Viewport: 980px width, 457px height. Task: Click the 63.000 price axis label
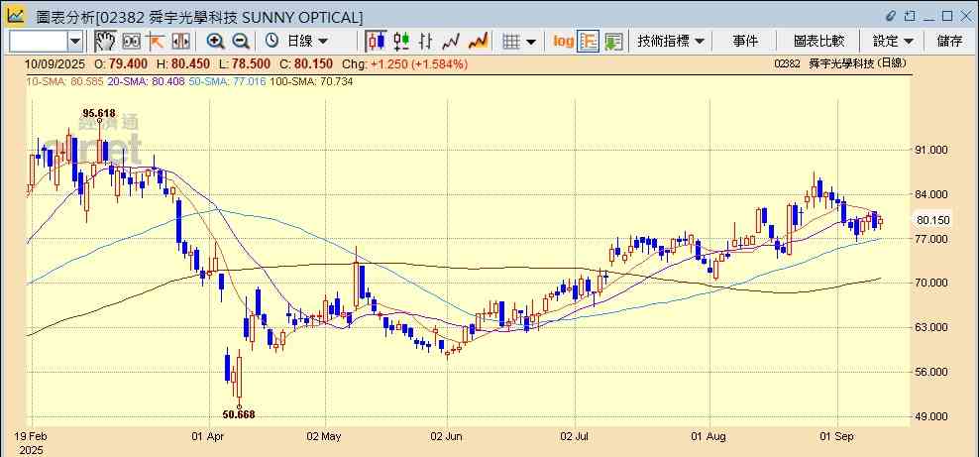tap(932, 327)
